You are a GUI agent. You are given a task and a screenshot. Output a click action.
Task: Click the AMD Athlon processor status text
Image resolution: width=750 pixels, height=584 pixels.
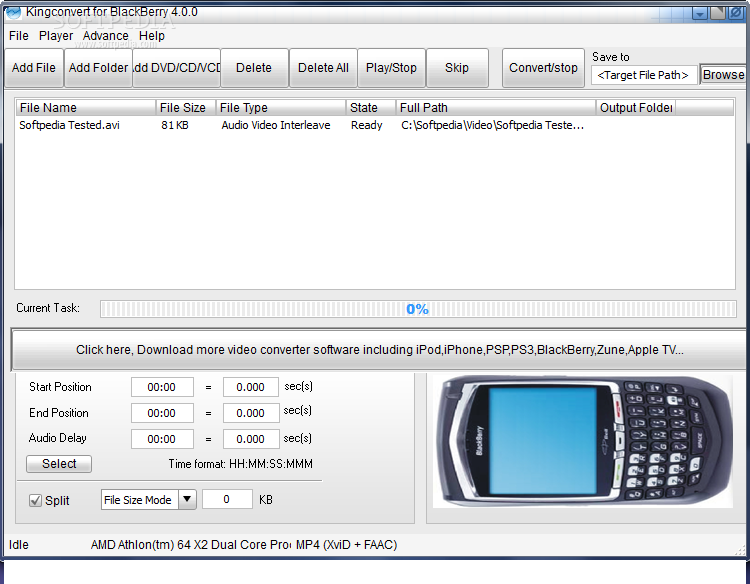click(190, 545)
